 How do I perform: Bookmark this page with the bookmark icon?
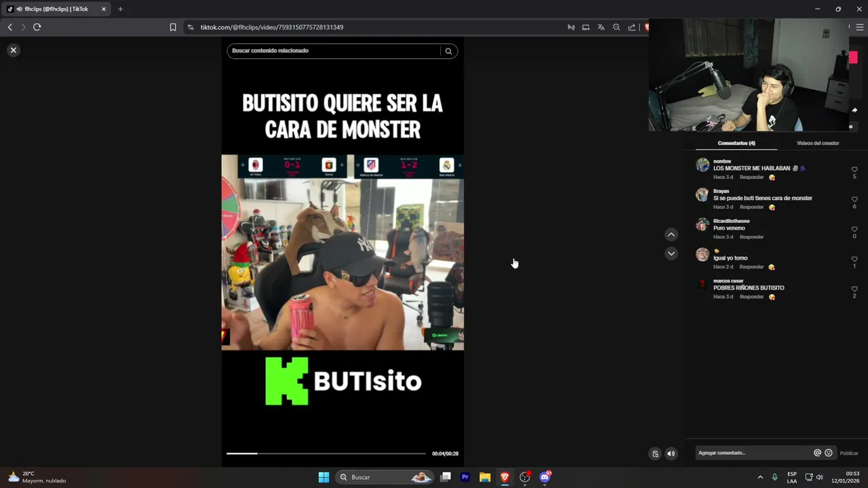tap(173, 27)
